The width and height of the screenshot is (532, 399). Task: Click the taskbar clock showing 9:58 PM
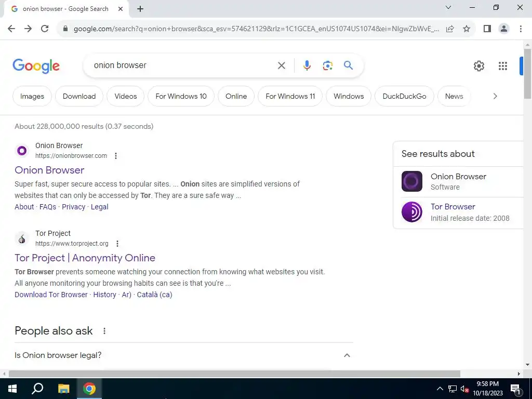coord(487,389)
